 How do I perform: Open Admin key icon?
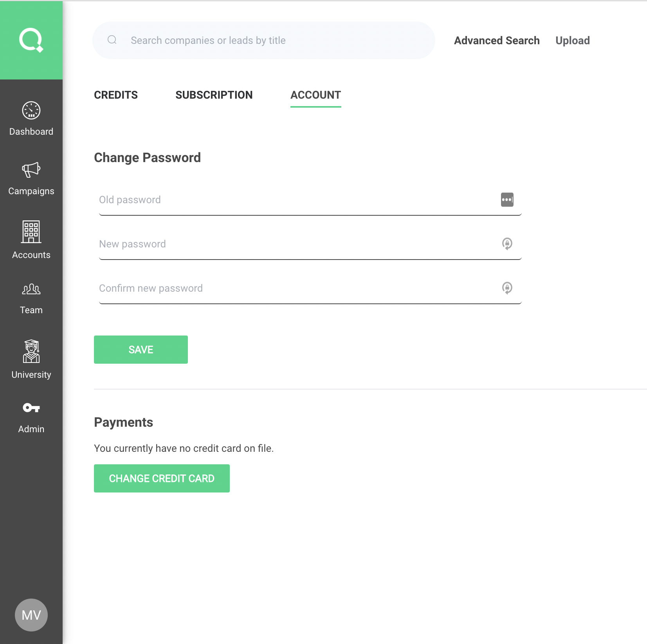[x=31, y=408]
